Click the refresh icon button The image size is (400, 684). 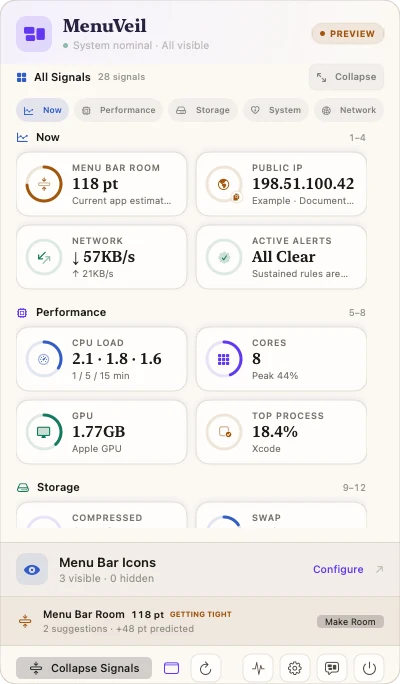(x=205, y=668)
